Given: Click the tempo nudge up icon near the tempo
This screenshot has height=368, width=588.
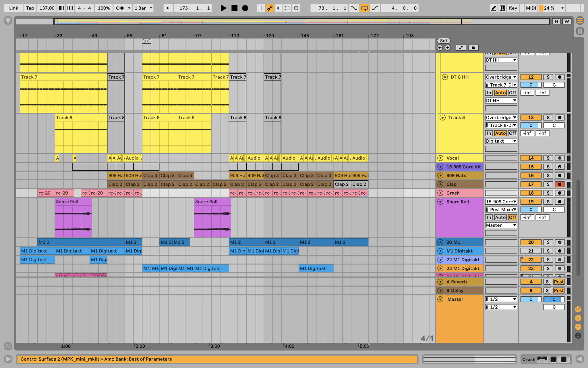Looking at the screenshot, I should (x=70, y=8).
